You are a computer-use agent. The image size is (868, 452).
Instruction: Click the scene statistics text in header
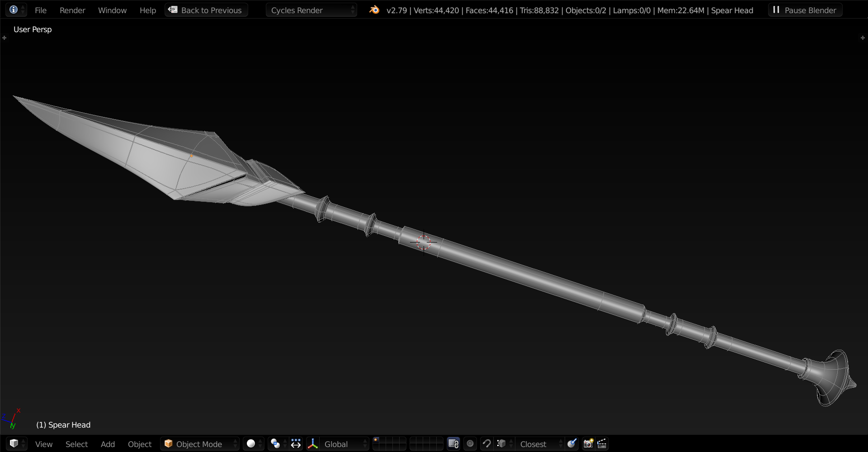click(570, 10)
